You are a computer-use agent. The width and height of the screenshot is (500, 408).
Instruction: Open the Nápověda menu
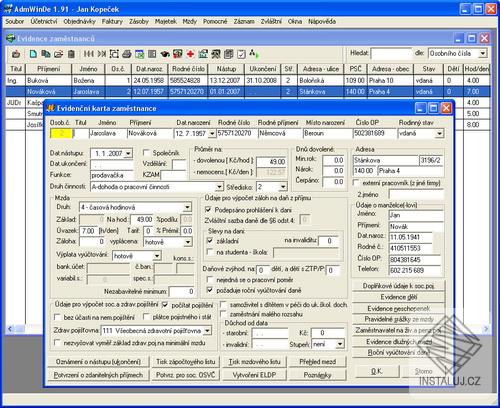pyautogui.click(x=322, y=21)
